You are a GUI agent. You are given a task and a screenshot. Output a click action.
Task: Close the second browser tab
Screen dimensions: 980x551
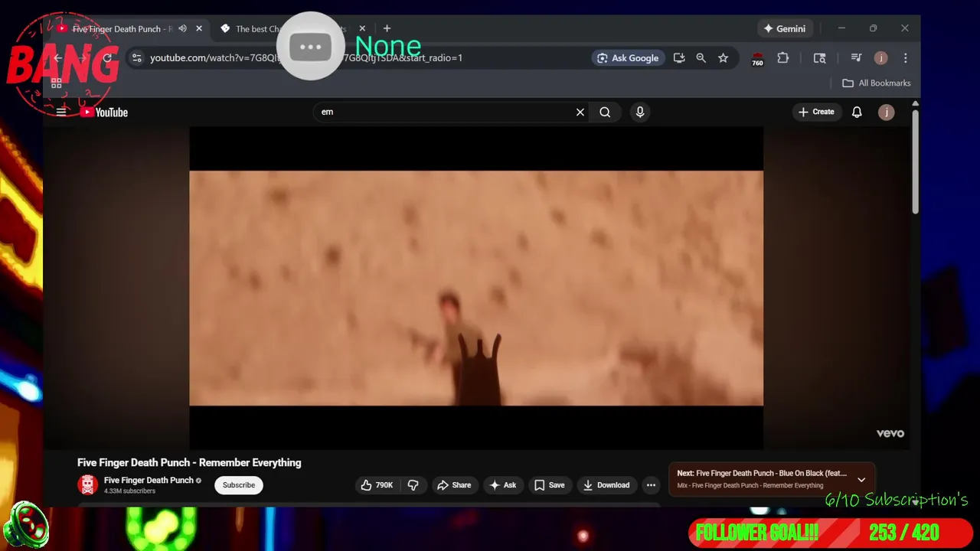tap(362, 29)
